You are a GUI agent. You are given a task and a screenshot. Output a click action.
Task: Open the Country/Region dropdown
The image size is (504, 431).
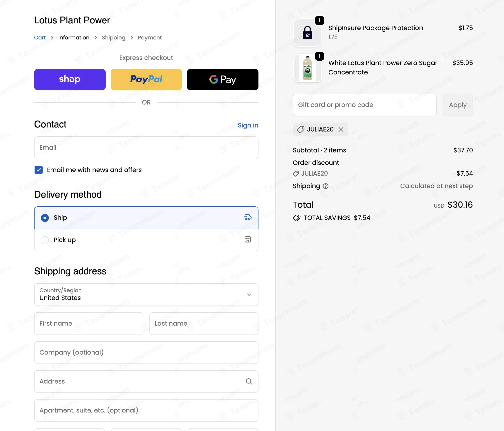146,295
